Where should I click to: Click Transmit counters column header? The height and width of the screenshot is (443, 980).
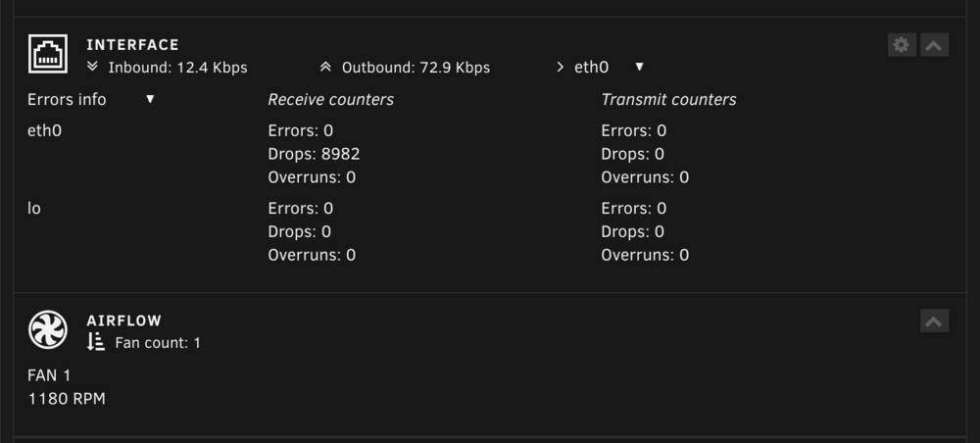[668, 99]
